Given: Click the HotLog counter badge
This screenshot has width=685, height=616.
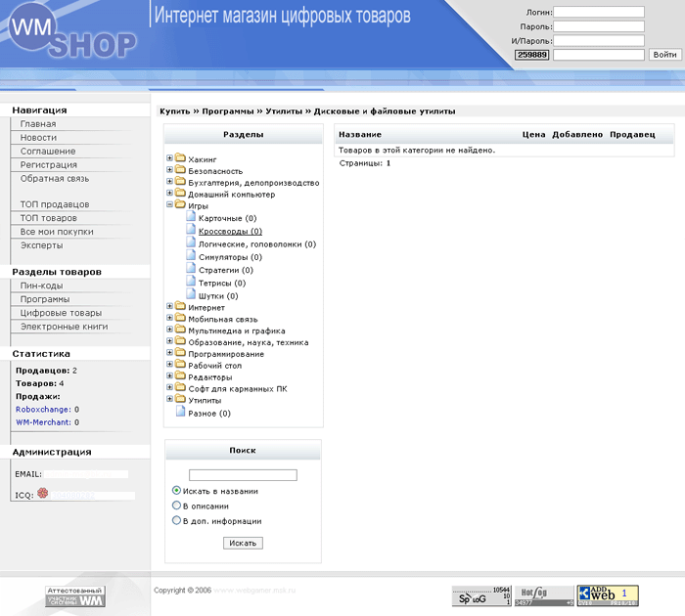Looking at the screenshot, I should [545, 595].
